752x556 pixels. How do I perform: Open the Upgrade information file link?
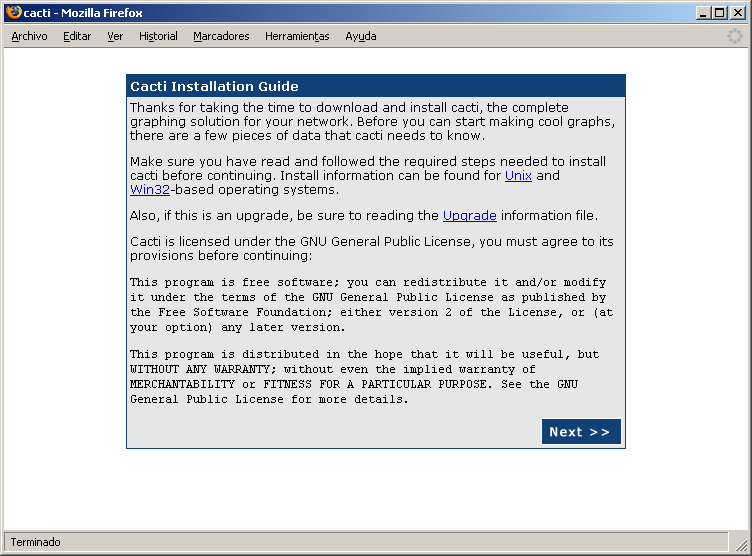[470, 215]
